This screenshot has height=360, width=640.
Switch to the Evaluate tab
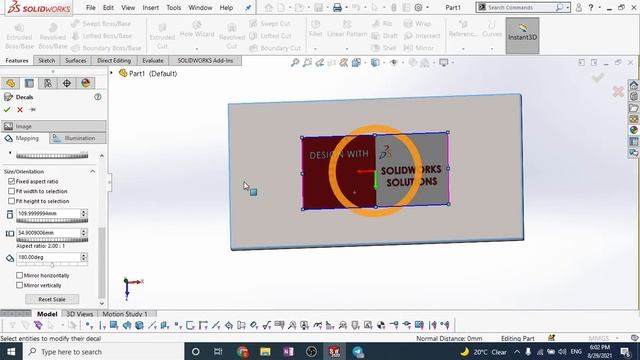(x=153, y=60)
